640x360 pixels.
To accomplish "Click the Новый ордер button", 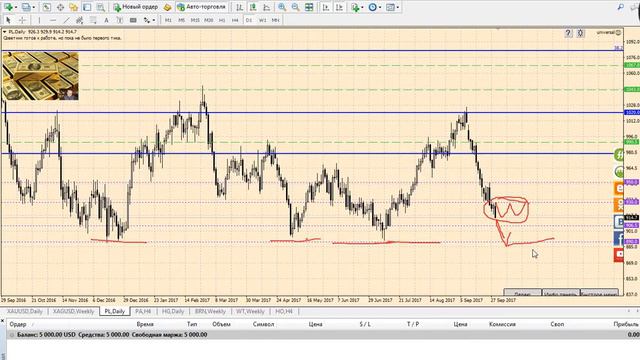I will tap(136, 7).
